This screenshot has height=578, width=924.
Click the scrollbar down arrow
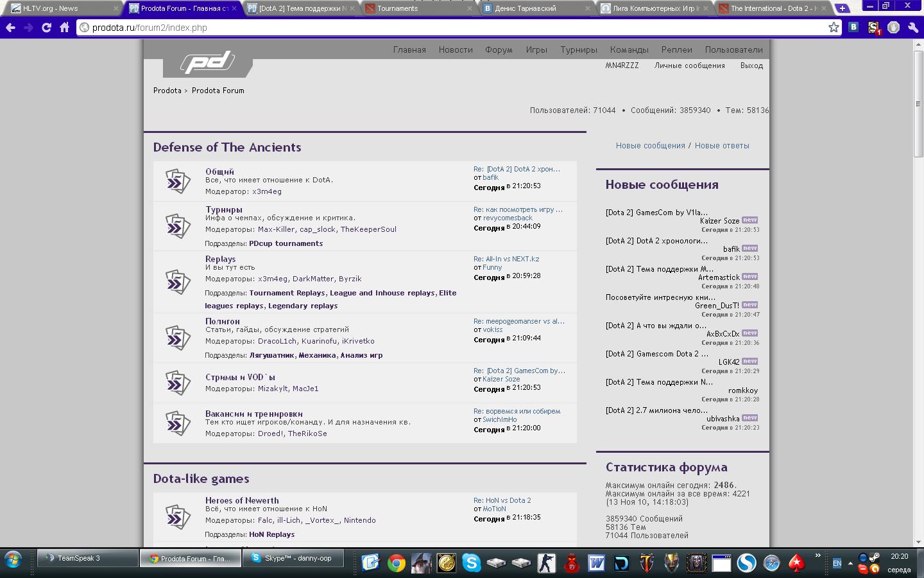(918, 541)
